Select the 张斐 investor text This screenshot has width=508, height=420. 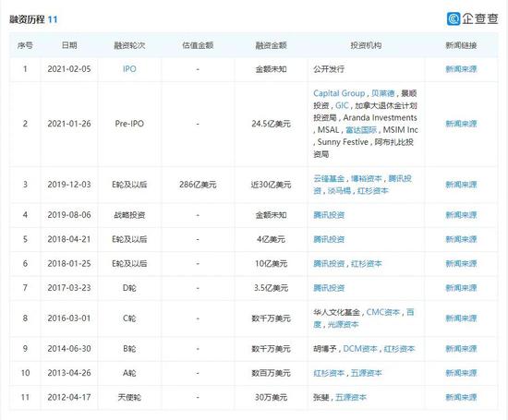[321, 397]
